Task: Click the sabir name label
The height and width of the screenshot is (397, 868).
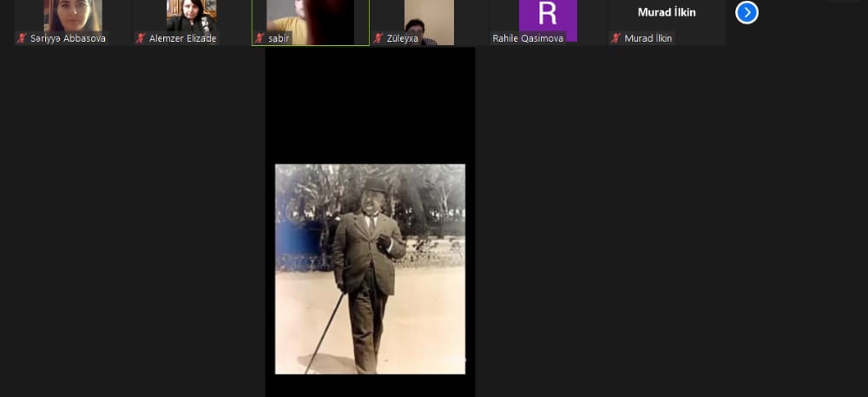Action: pyautogui.click(x=277, y=38)
